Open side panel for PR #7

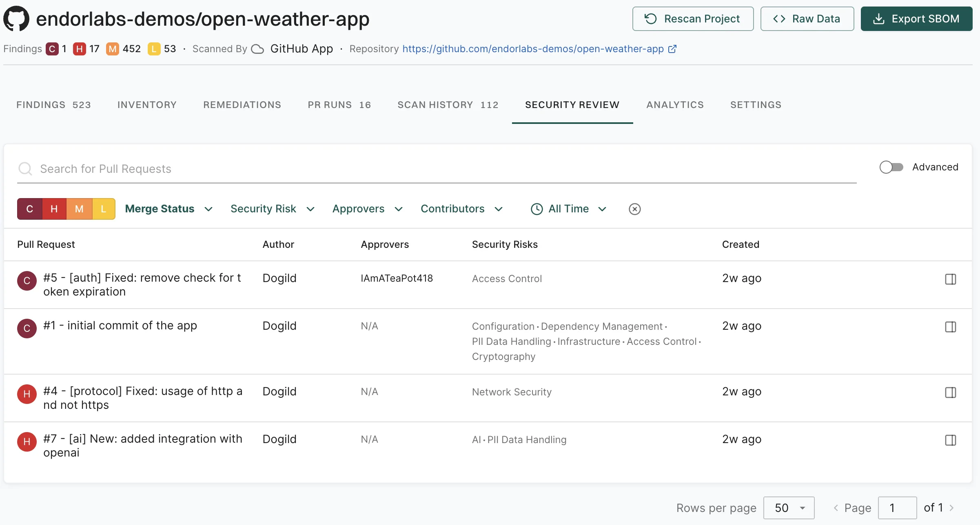(x=950, y=440)
